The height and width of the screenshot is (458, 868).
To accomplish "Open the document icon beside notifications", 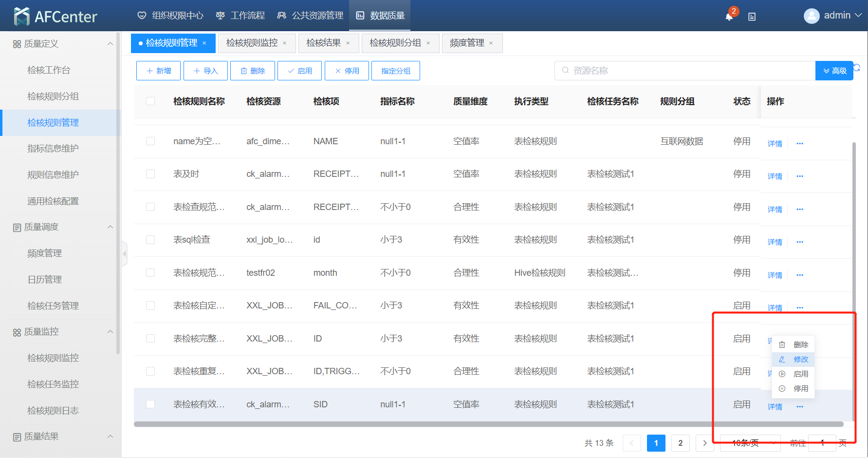I will [x=752, y=17].
